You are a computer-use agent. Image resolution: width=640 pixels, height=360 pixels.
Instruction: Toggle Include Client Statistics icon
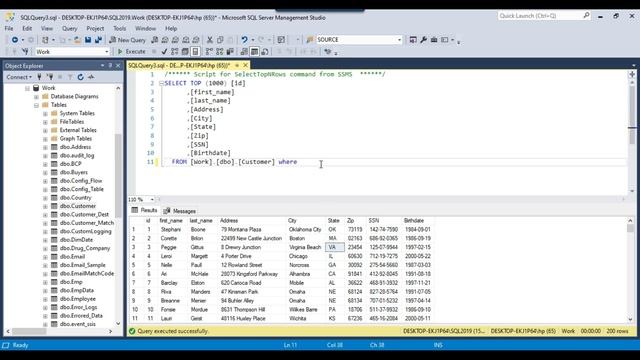click(230, 51)
